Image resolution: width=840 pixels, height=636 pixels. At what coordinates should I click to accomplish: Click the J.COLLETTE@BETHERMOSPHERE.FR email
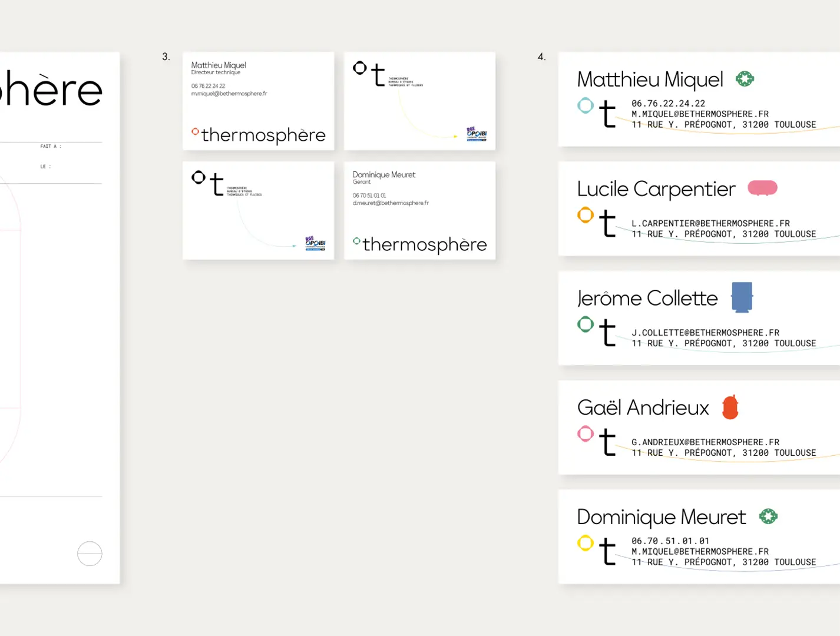pos(705,333)
